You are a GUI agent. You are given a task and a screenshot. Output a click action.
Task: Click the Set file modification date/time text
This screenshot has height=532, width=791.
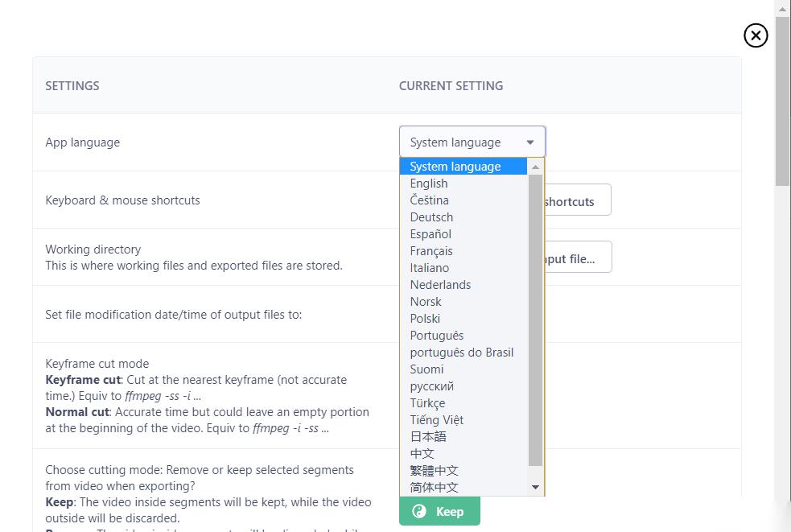click(174, 315)
